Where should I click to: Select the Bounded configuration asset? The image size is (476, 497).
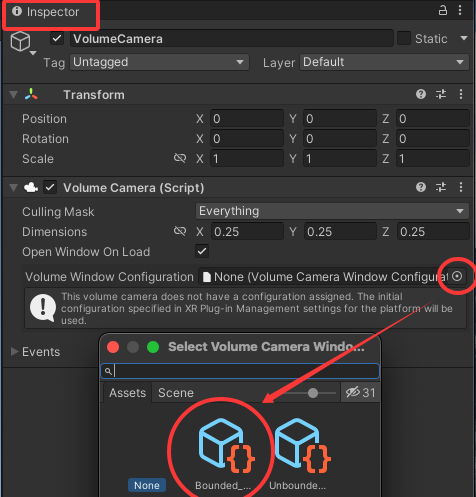click(x=223, y=453)
